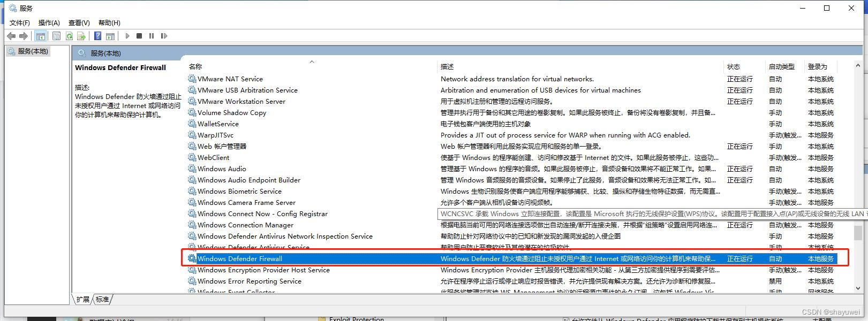This screenshot has height=321, width=868.
Task: Sort by the 状态 column header
Action: [734, 67]
